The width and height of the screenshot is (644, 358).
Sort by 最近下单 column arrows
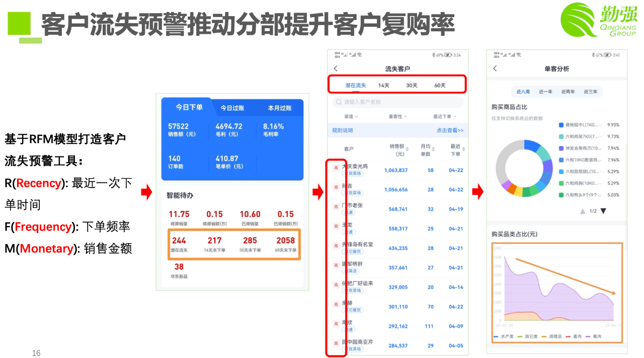pos(463,149)
